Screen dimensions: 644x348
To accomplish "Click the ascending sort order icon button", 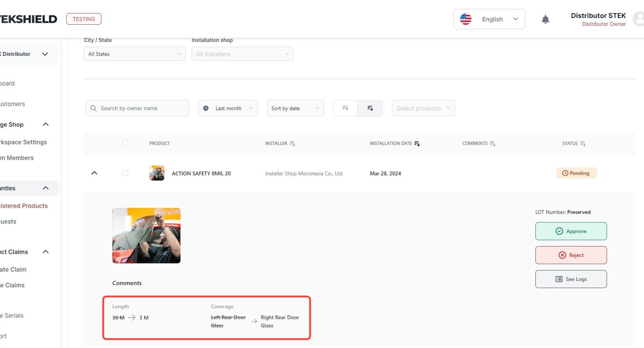I will (346, 108).
